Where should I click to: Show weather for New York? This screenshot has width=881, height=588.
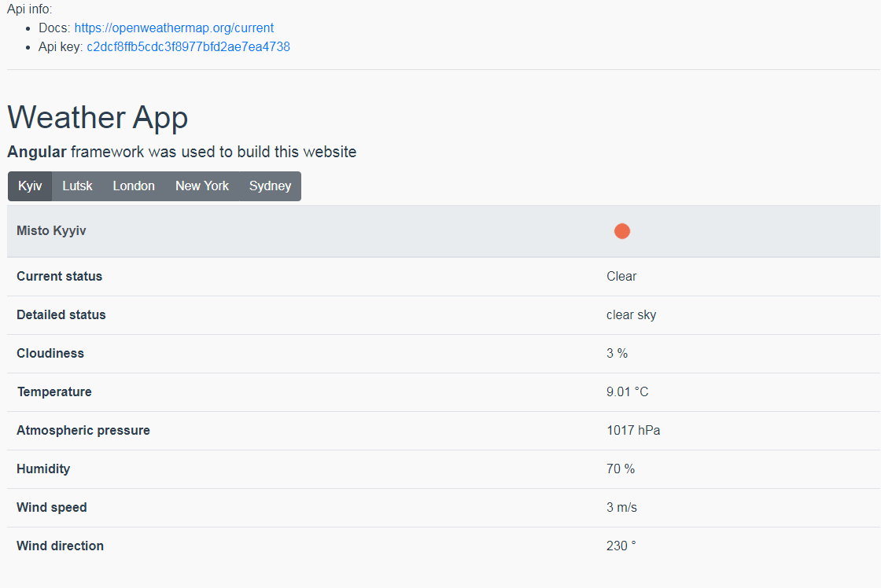point(201,186)
